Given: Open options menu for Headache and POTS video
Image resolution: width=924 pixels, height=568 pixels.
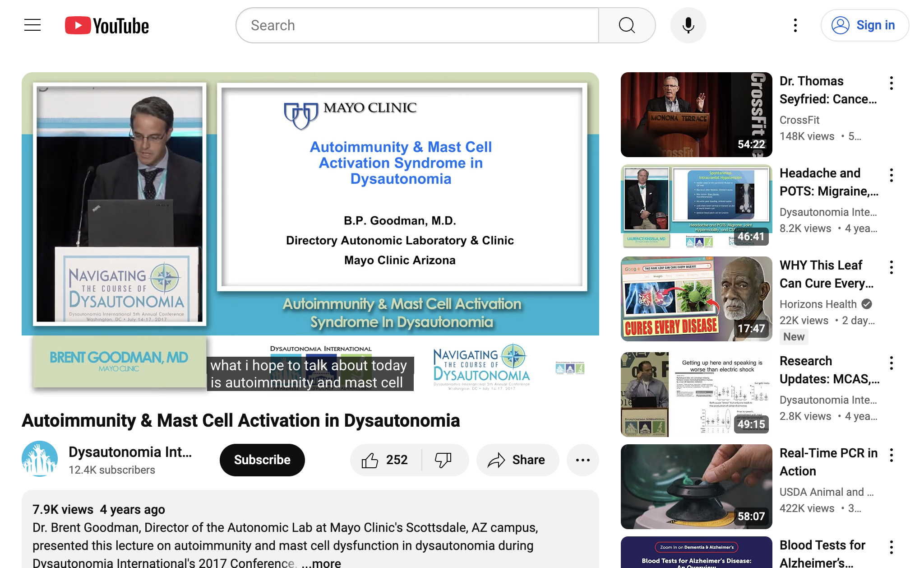Looking at the screenshot, I should click(x=891, y=175).
